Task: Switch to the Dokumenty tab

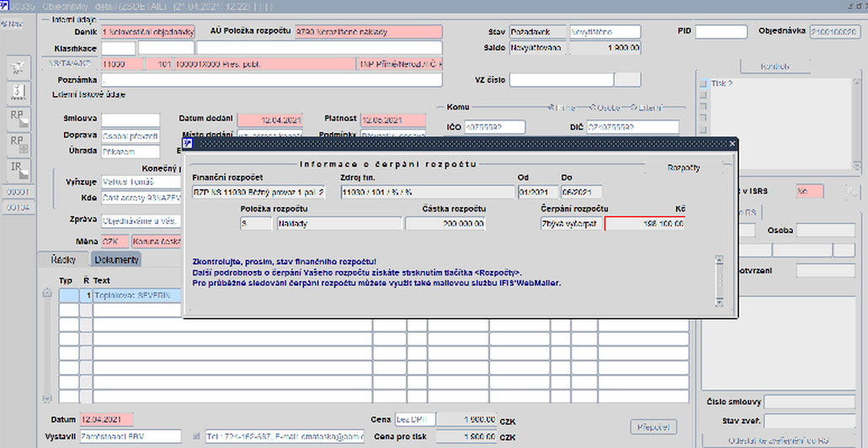Action: [116, 259]
